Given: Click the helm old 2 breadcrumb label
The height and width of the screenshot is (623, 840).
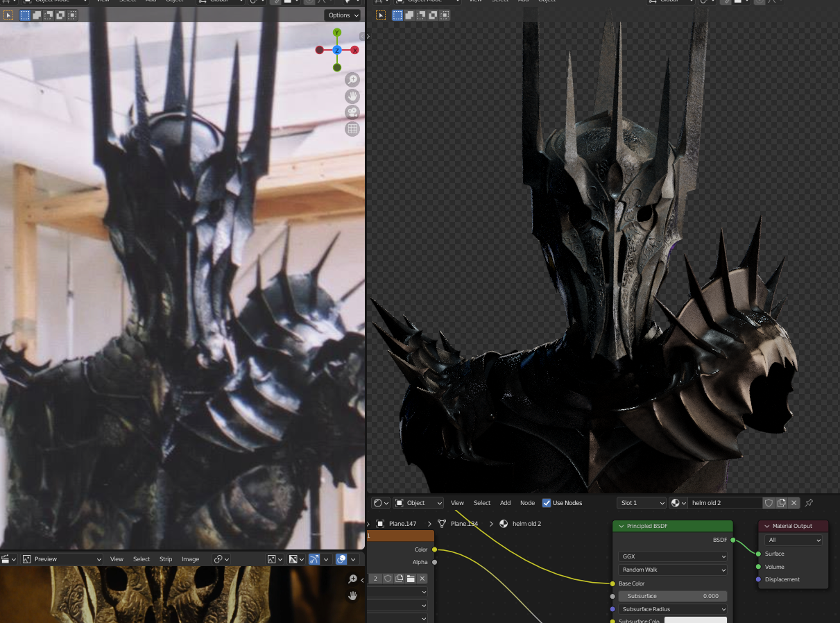Looking at the screenshot, I should [527, 524].
